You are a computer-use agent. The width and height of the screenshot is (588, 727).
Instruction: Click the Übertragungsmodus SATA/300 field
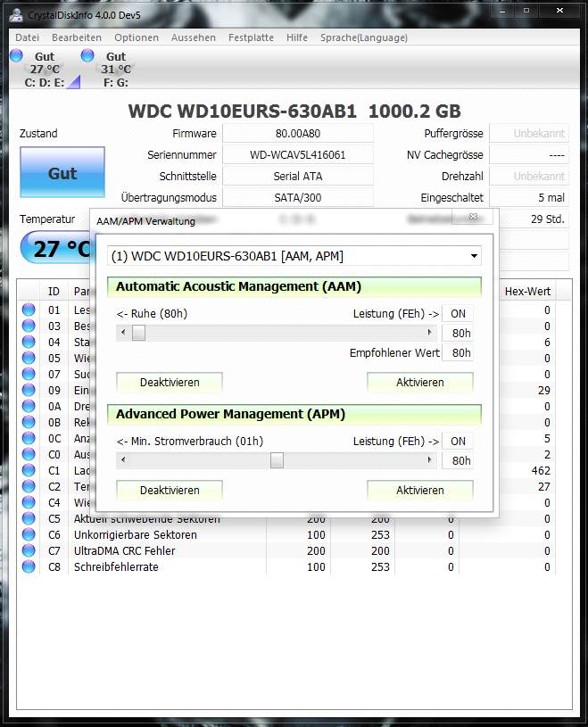(298, 197)
